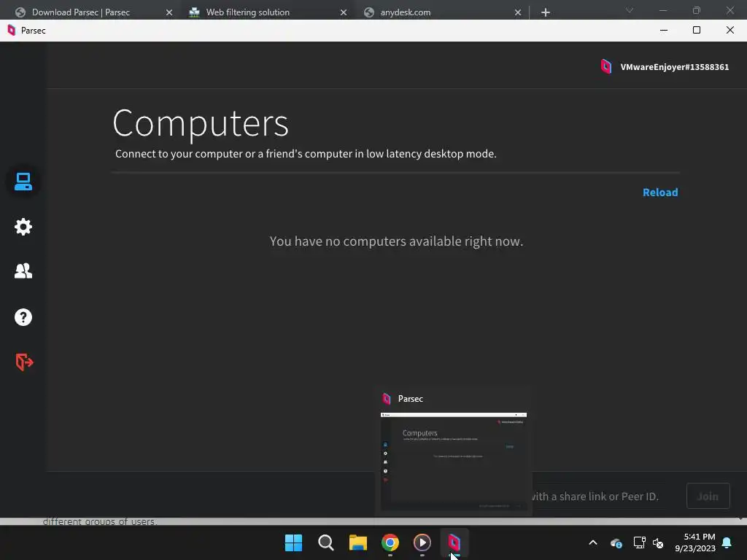Open the Computers section in Parsec sidebar

pyautogui.click(x=23, y=182)
